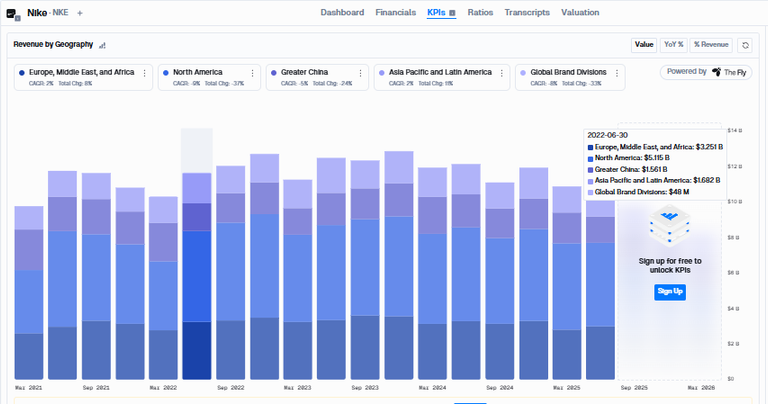Click the Sign Up button
The height and width of the screenshot is (404, 768).
coord(670,291)
